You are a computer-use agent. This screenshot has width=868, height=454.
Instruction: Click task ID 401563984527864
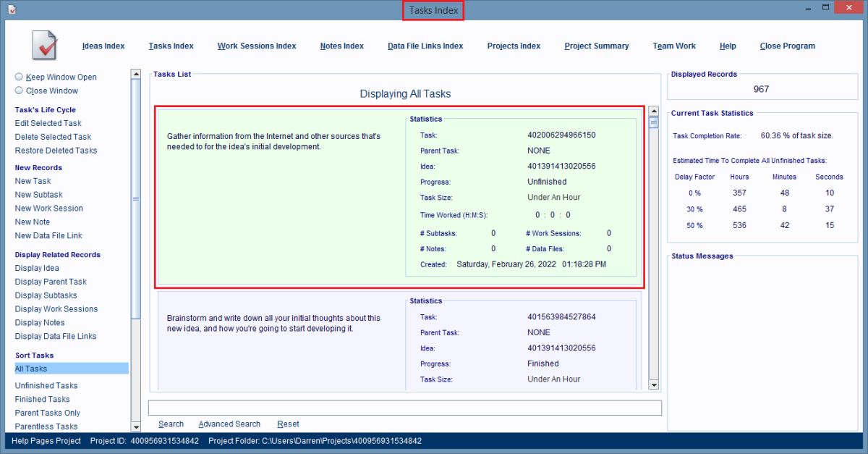561,317
